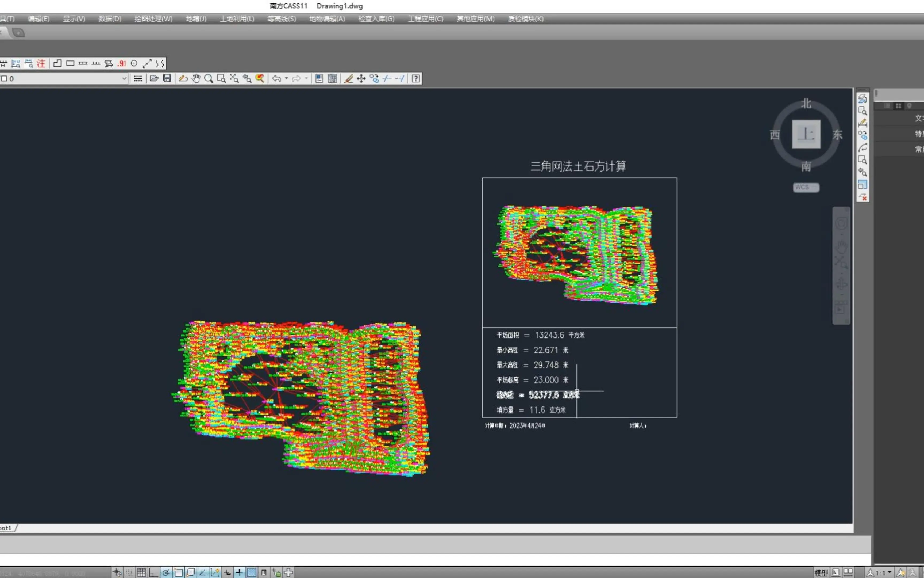924x578 pixels.
Task: Toggle object snap square icon in status bar
Action: (x=178, y=572)
